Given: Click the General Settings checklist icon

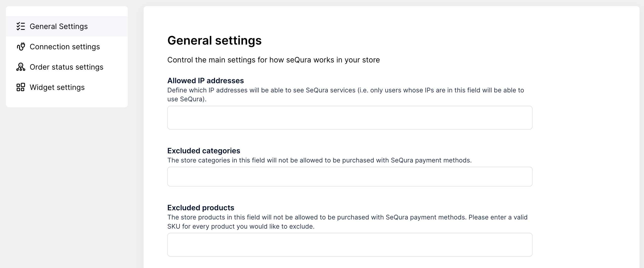Looking at the screenshot, I should [x=21, y=26].
